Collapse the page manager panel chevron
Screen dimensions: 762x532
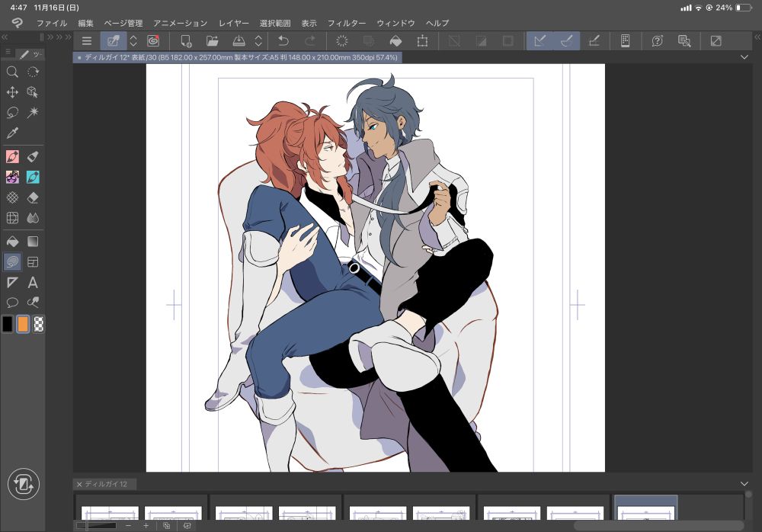point(744,484)
